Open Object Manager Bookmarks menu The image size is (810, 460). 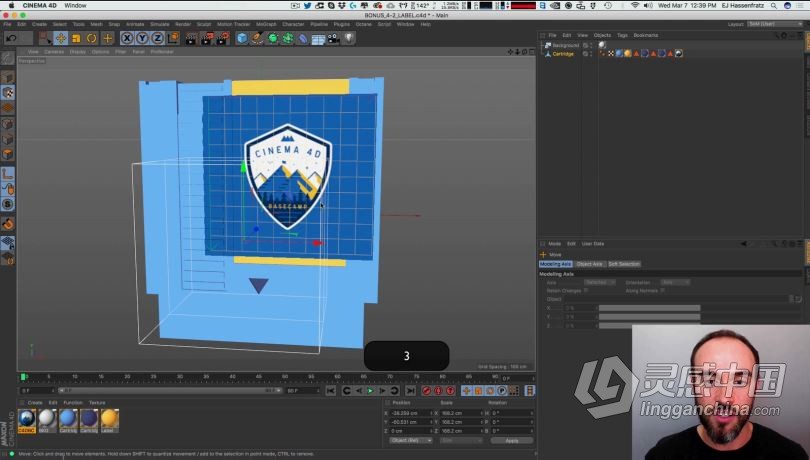[x=646, y=35]
